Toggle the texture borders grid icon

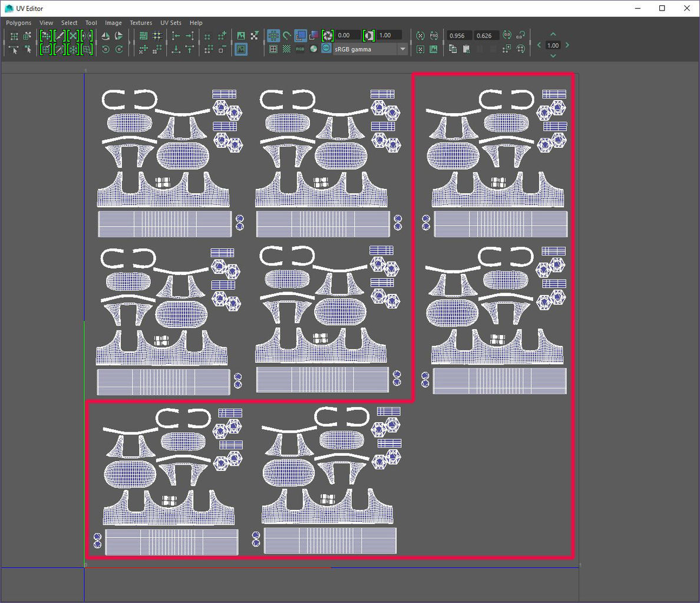click(273, 49)
